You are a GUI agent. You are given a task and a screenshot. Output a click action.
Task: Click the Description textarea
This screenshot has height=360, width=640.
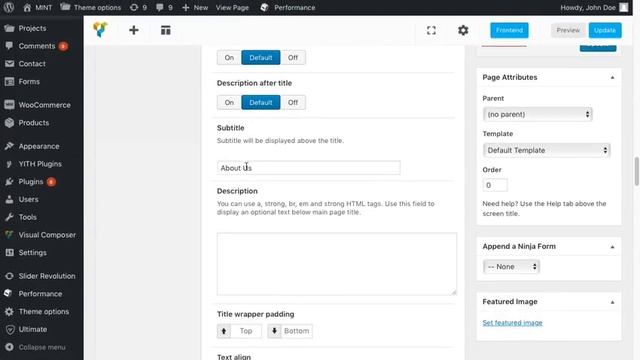[x=337, y=264]
